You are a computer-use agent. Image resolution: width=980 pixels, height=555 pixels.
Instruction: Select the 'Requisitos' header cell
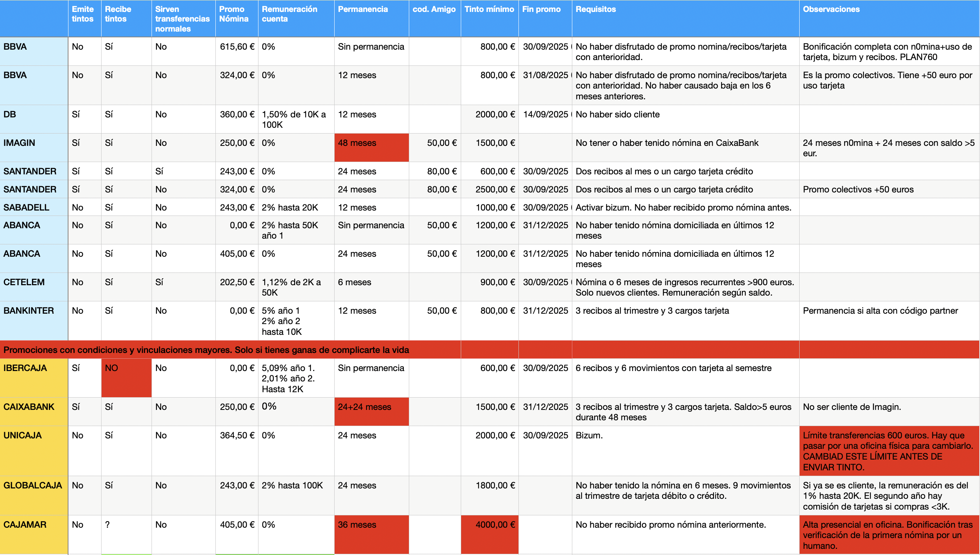685,18
